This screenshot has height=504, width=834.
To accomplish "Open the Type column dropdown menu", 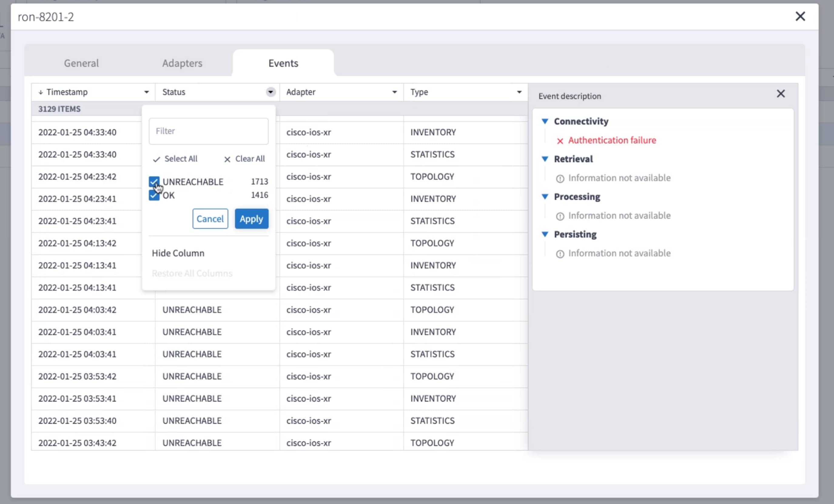I will pos(519,92).
